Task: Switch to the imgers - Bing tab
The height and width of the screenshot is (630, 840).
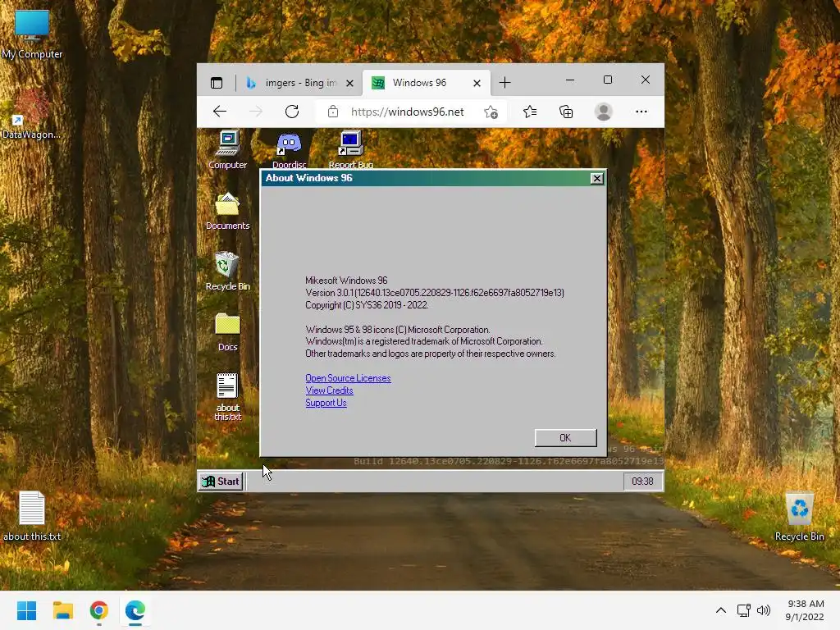Action: (299, 83)
